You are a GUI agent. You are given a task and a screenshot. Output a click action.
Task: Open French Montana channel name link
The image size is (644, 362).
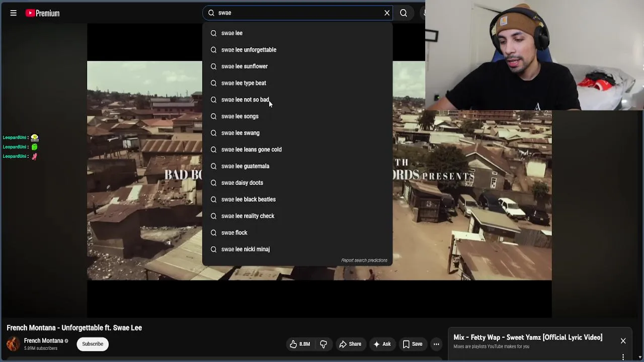pyautogui.click(x=44, y=341)
